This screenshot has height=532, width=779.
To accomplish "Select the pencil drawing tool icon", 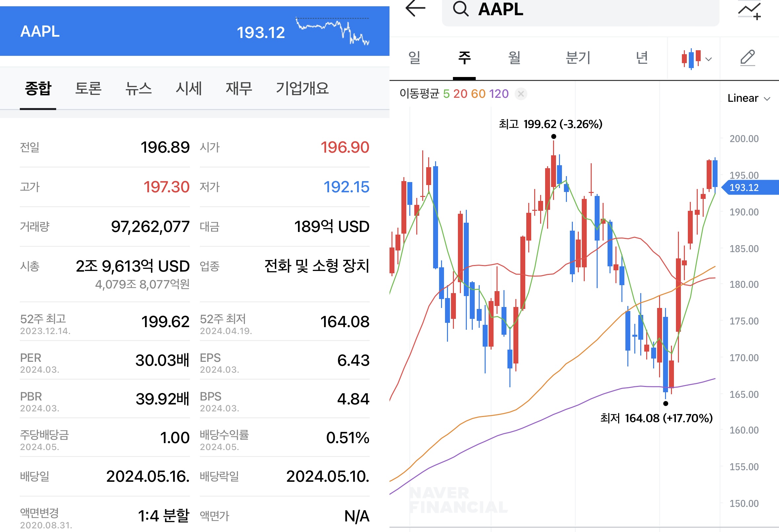I will click(748, 58).
